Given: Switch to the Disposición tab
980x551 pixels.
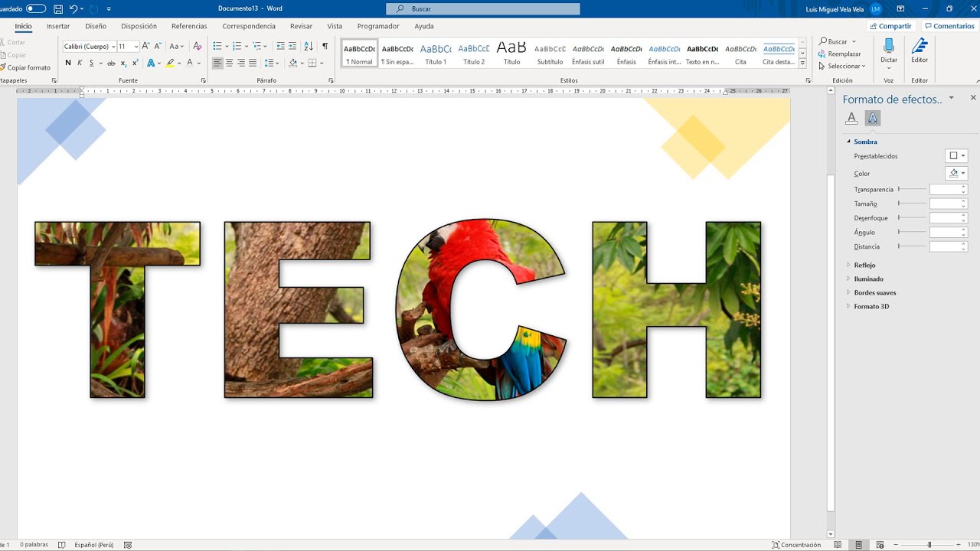Looking at the screenshot, I should pos(139,26).
